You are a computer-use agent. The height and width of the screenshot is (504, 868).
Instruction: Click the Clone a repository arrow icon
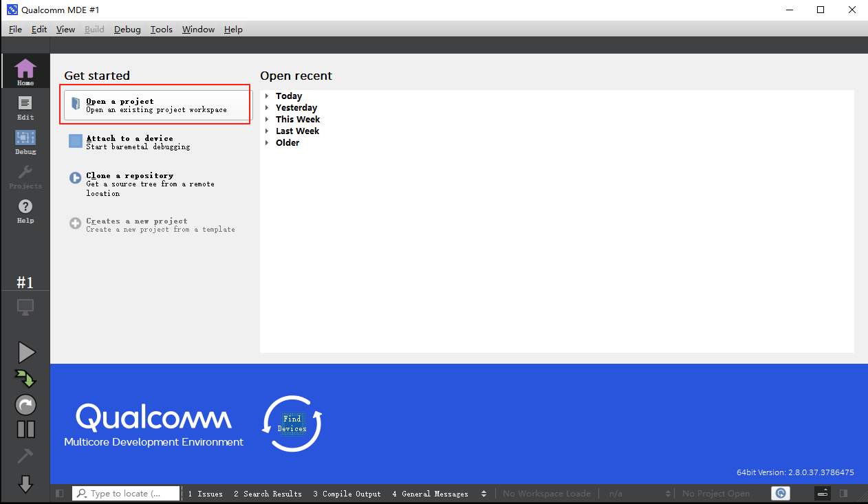pos(76,178)
